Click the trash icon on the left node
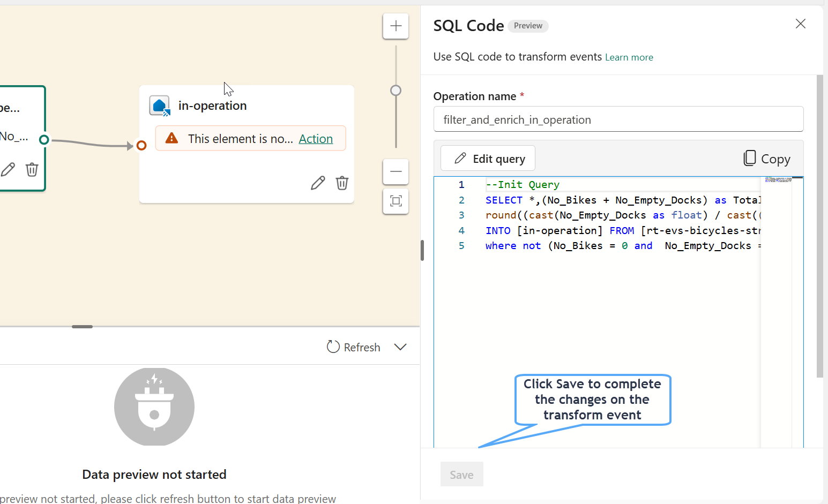 click(32, 170)
